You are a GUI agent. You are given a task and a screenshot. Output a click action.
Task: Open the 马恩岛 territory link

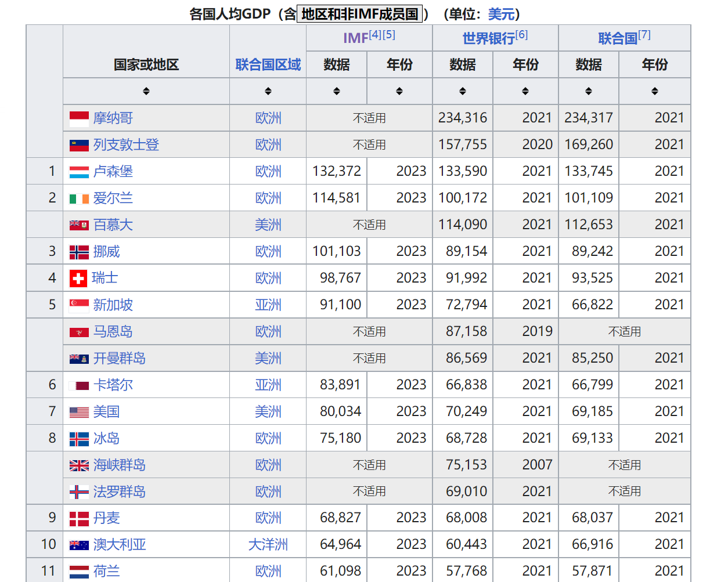[x=113, y=332]
